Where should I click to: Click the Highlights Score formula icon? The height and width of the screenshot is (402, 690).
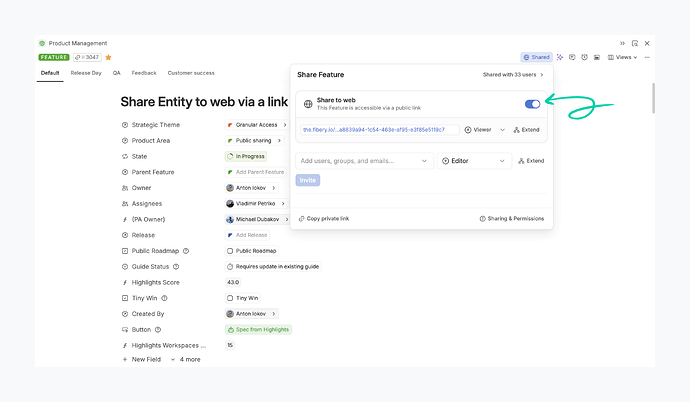[125, 282]
